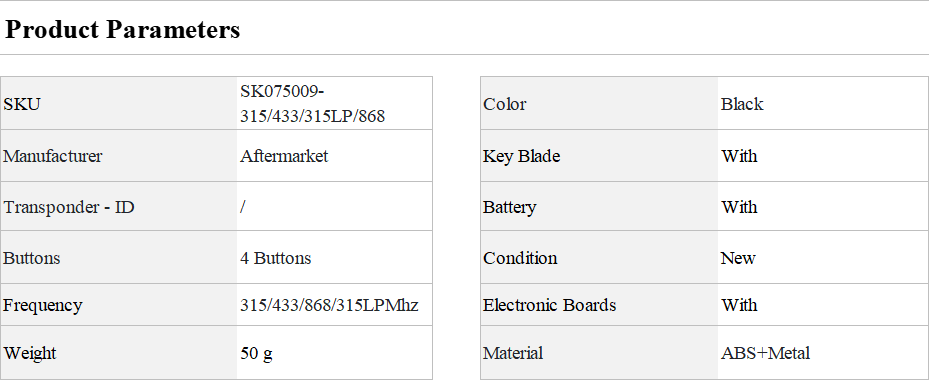Viewport: 929px width, 380px height.
Task: Click the SK075009-315/433/315LP/868 SKU value
Action: coord(312,104)
